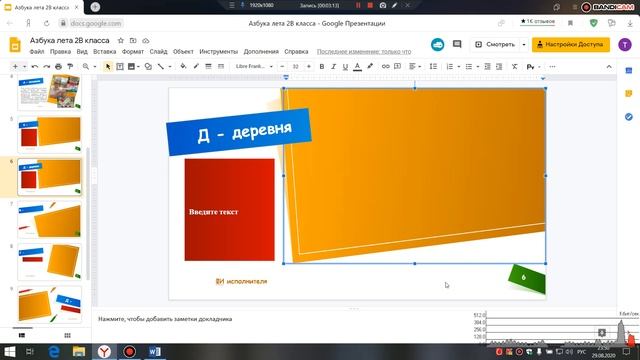640x360 pixels.
Task: Click the Move to folder icon
Action: [x=133, y=40]
